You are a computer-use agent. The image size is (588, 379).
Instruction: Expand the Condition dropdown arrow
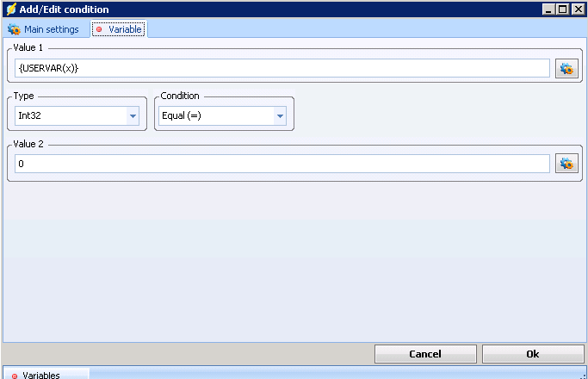pyautogui.click(x=280, y=115)
